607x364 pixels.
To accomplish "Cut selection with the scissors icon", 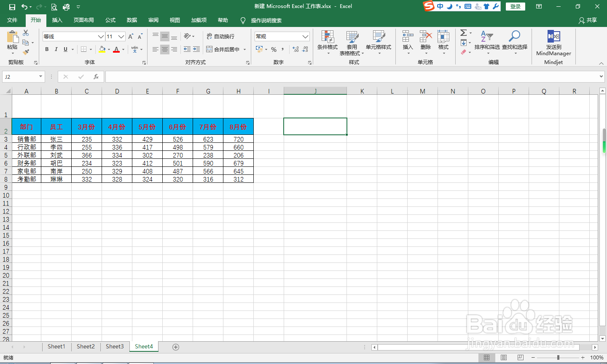I will [x=26, y=33].
